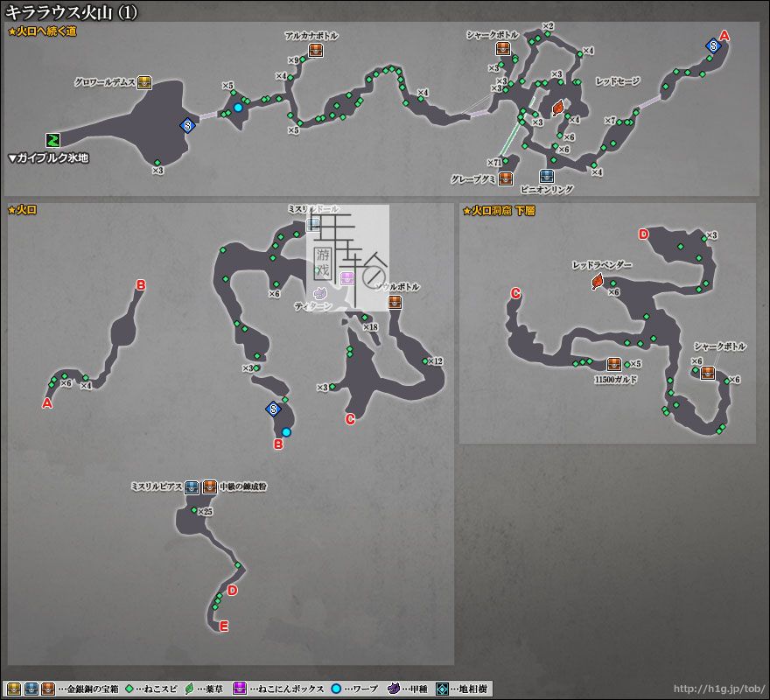
Task: Click the ×12 count label
Action: (x=436, y=361)
